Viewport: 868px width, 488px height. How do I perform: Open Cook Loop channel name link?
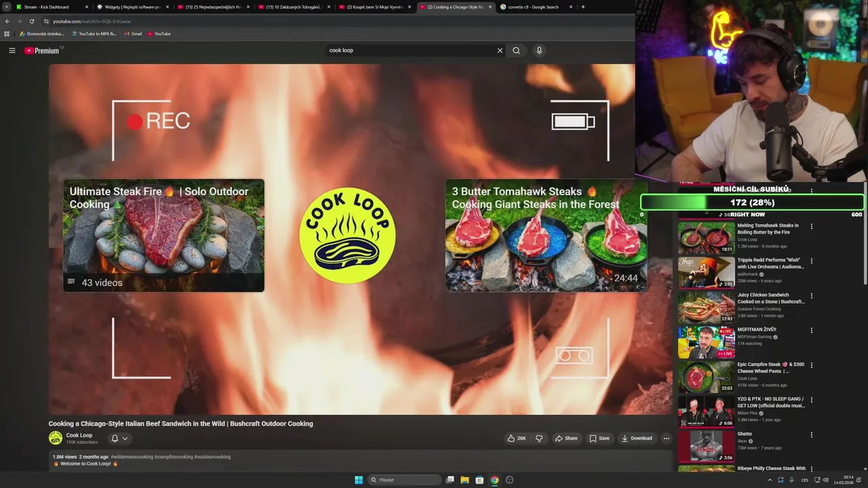pyautogui.click(x=79, y=435)
